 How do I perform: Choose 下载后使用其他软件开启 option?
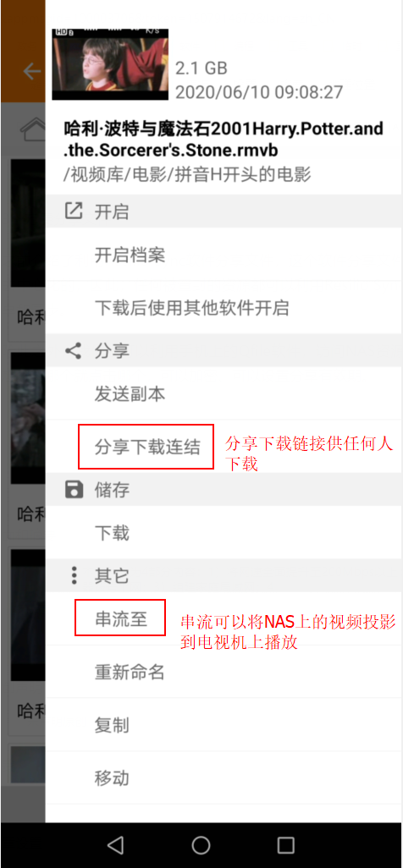point(224,307)
